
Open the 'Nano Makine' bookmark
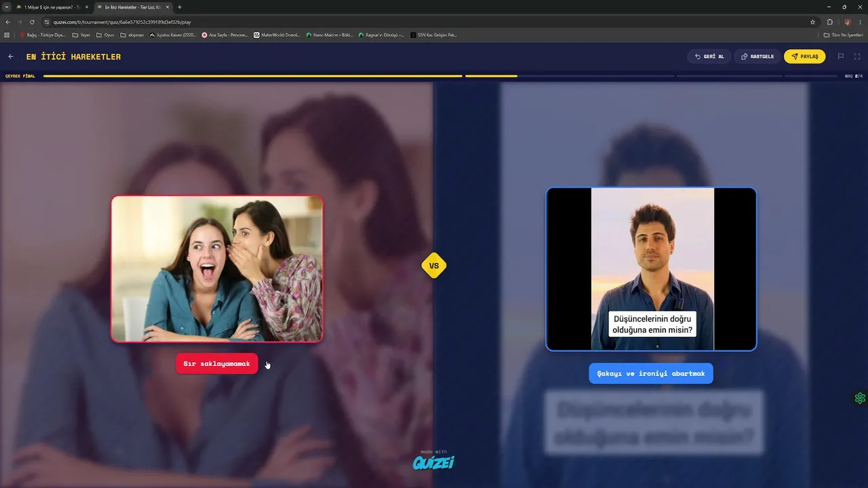pyautogui.click(x=330, y=35)
